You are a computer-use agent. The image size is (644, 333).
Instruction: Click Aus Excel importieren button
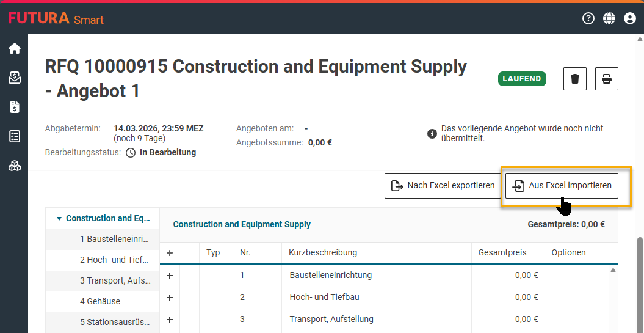point(562,186)
